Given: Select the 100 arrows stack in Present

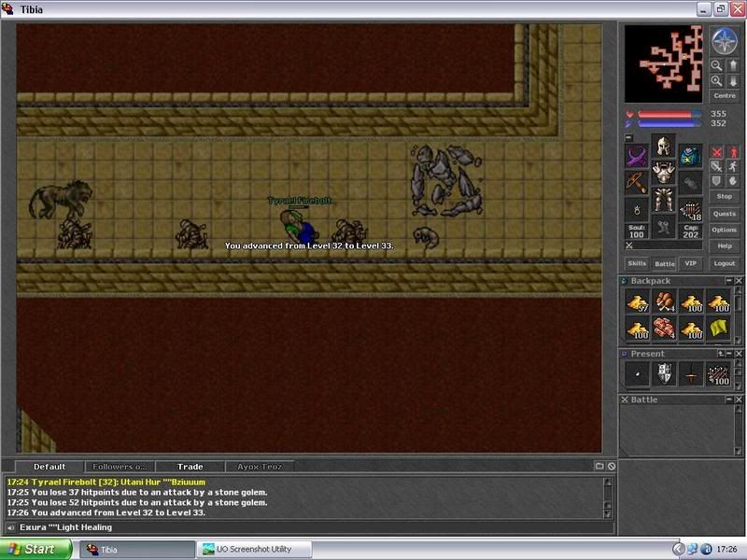Looking at the screenshot, I should pos(718,374).
